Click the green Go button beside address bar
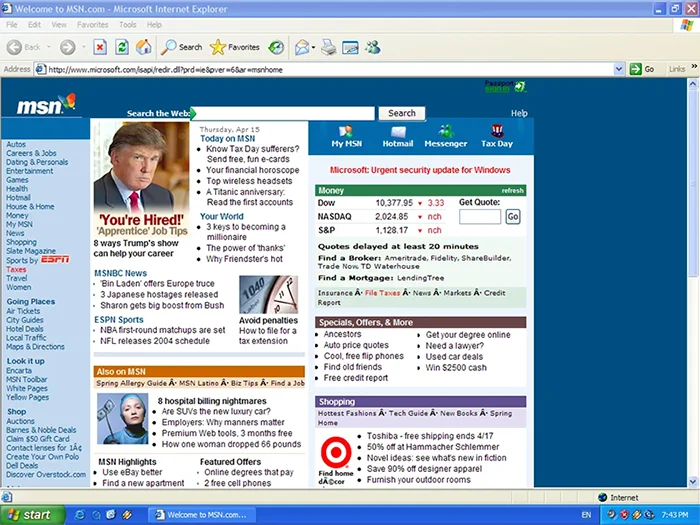 tap(642, 69)
